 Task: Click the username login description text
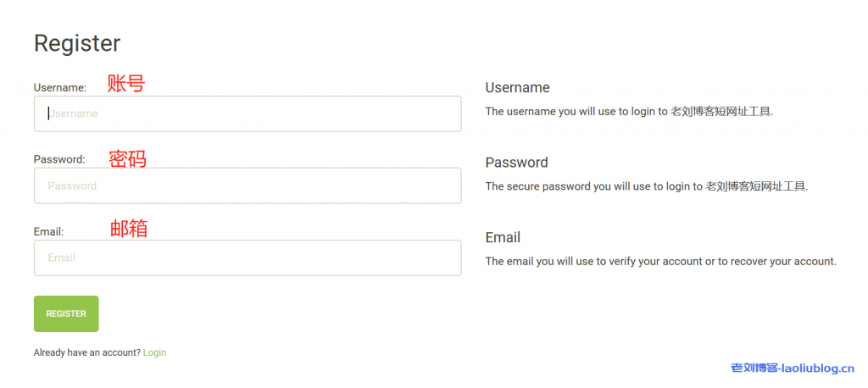(628, 111)
